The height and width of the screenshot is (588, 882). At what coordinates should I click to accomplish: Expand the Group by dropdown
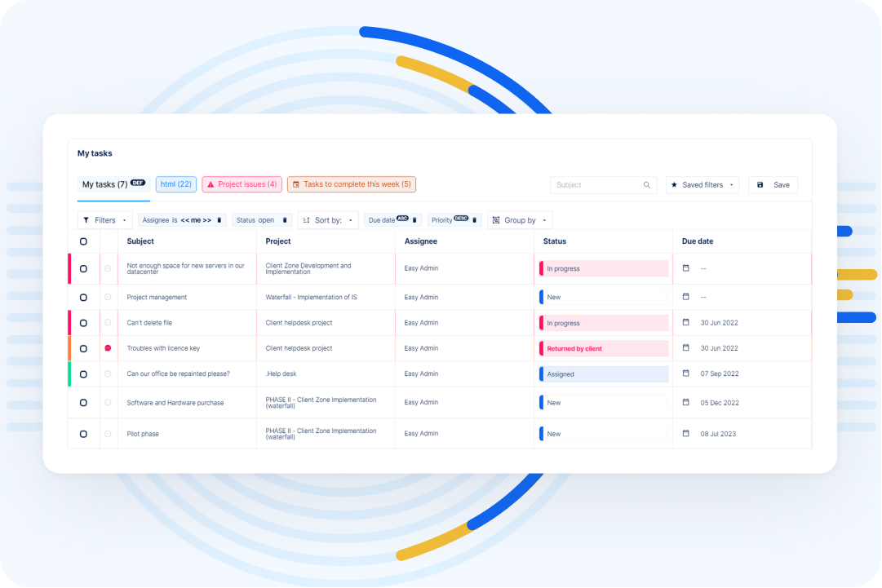click(543, 220)
